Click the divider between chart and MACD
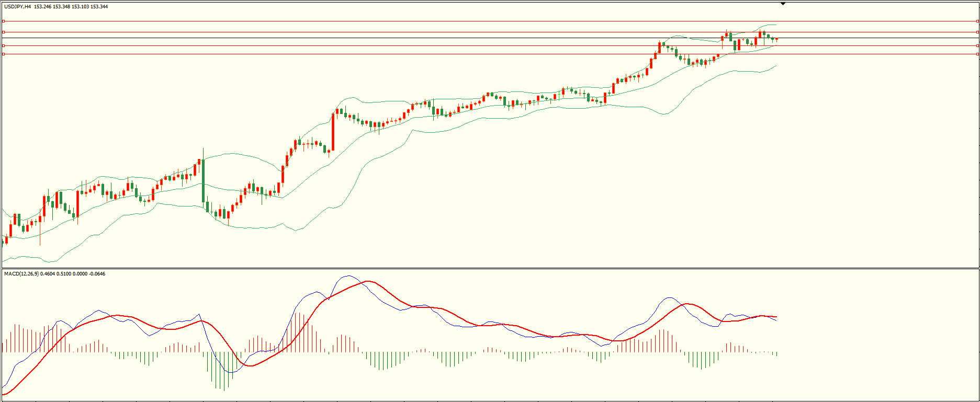980x402 pixels. [490, 269]
